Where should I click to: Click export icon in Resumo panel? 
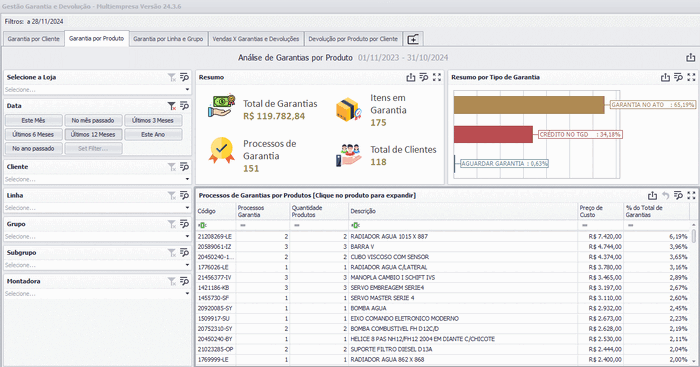(411, 77)
